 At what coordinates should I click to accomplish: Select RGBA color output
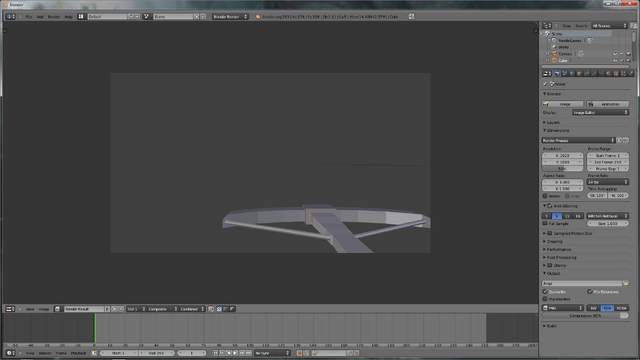[x=622, y=308]
